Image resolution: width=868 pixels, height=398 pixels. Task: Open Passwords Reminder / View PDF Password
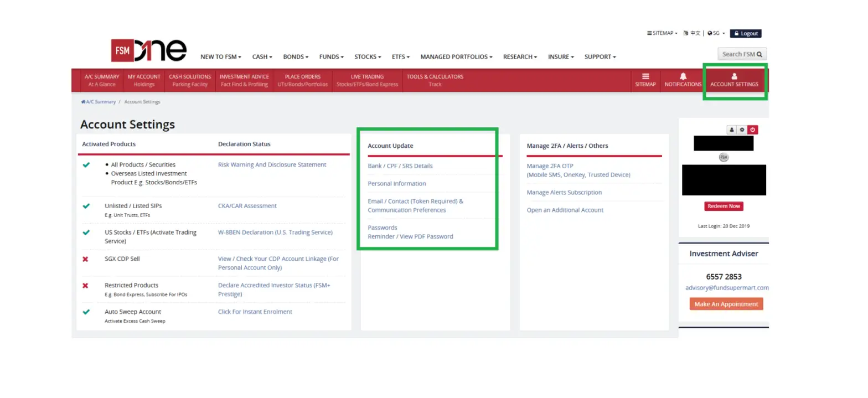click(410, 232)
